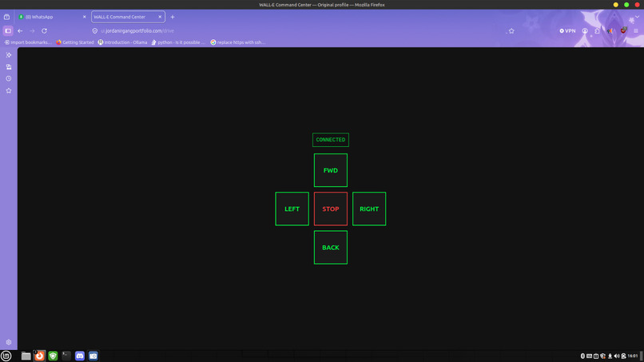Expand the list all tabs chevron

tap(637, 17)
